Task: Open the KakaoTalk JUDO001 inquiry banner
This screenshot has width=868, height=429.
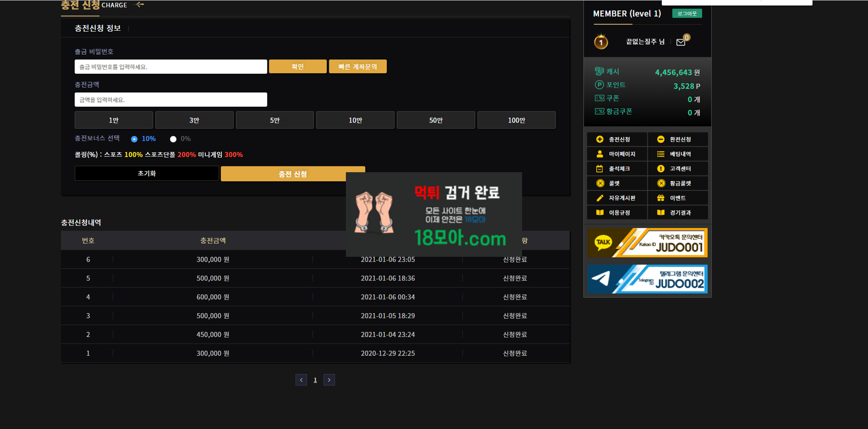Action: (x=647, y=243)
